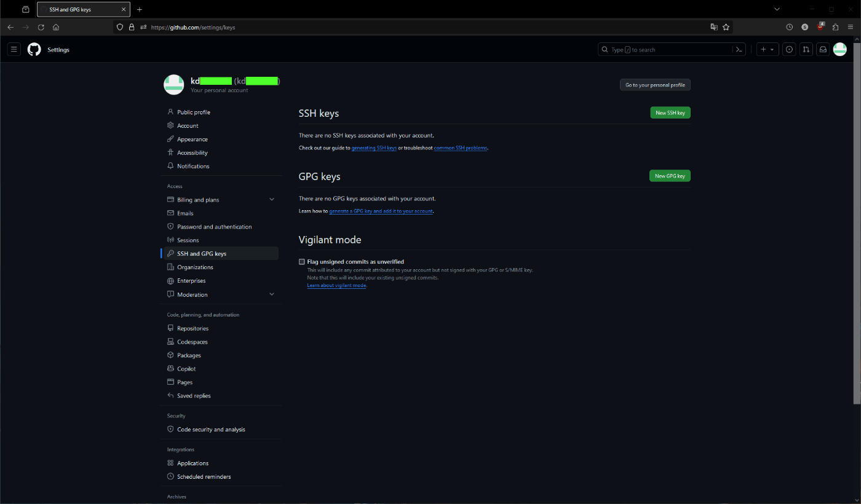This screenshot has width=861, height=504.
Task: Open the Learn about vigilant mode link
Action: click(x=336, y=286)
